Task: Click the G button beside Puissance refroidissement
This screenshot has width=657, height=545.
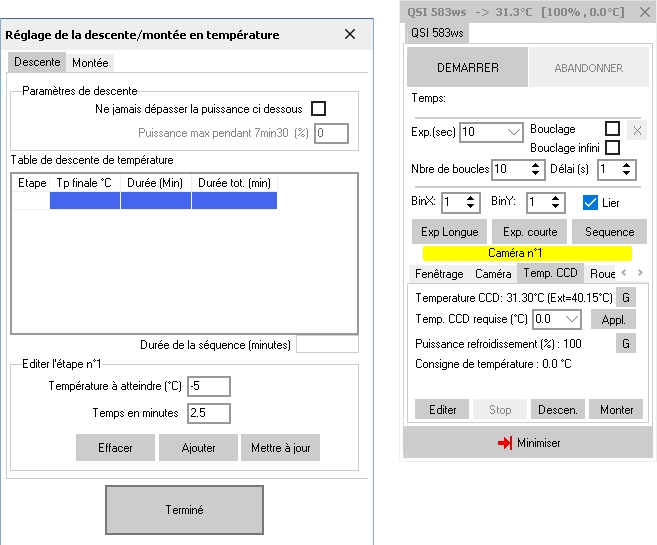Action: (625, 343)
